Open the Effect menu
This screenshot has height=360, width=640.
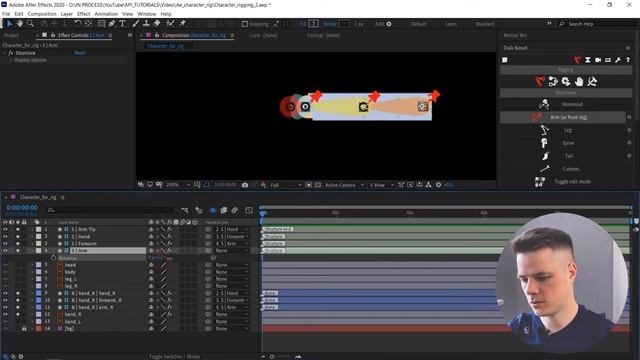[x=84, y=14]
